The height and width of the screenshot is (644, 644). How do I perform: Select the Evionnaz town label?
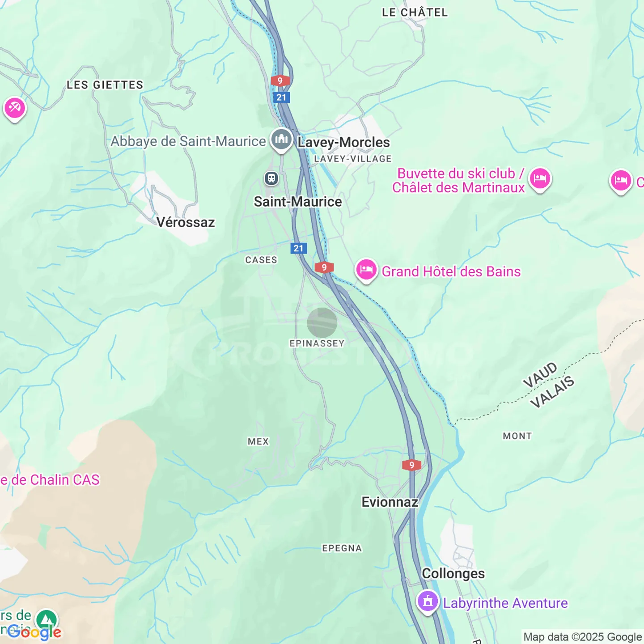(390, 502)
